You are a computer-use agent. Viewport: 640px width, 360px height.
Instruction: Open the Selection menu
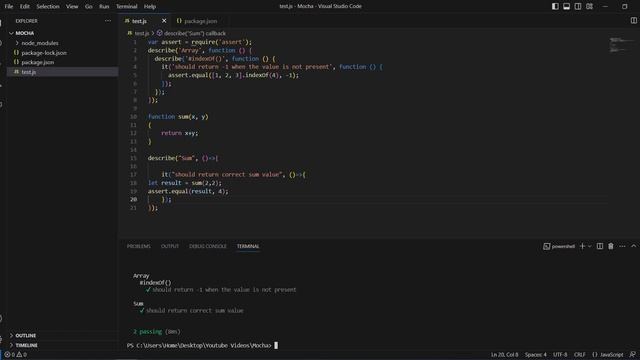tap(48, 6)
